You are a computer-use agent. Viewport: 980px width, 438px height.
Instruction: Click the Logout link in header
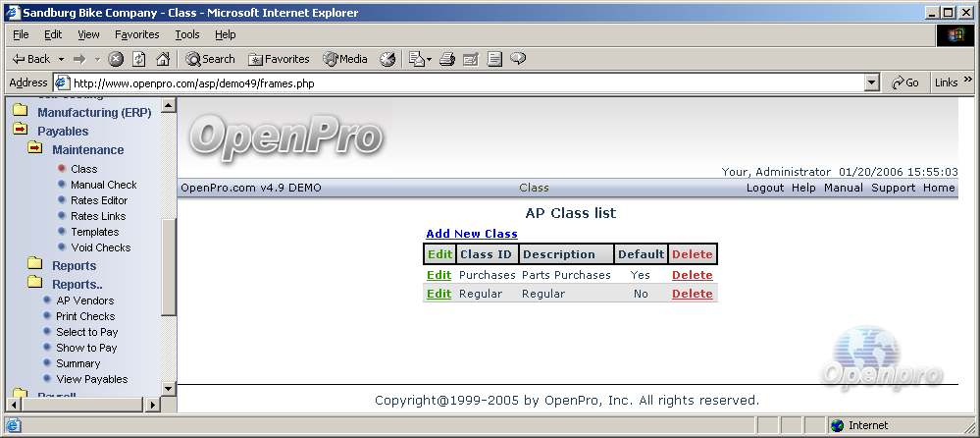pos(765,188)
